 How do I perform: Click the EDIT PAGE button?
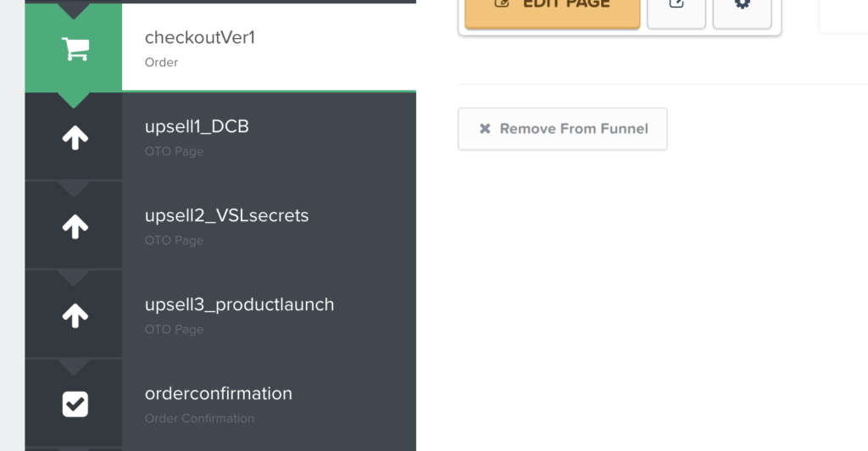coord(553,11)
